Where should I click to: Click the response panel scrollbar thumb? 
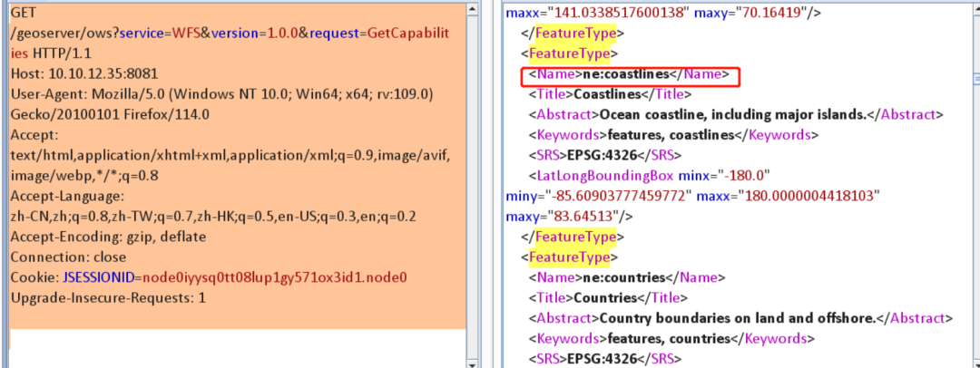point(976,78)
